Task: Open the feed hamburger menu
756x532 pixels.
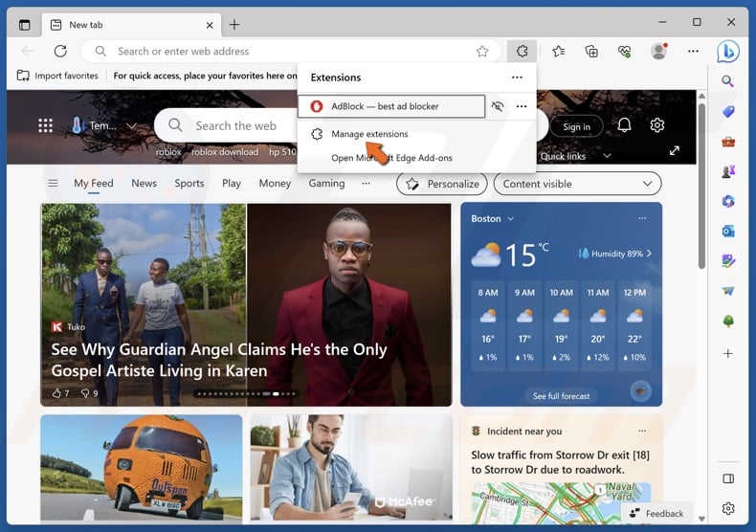Action: 53,184
